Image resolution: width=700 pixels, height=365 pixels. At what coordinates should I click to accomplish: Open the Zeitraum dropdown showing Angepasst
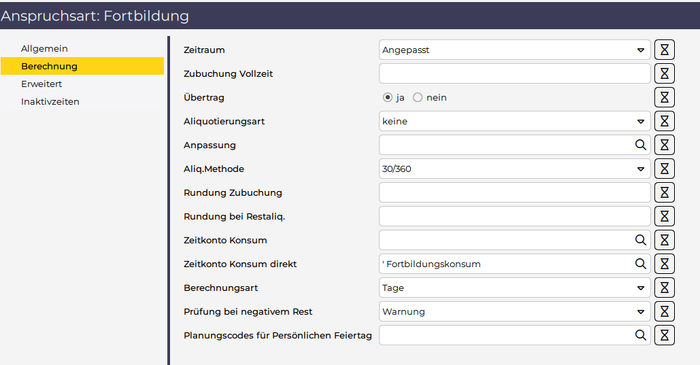point(515,50)
